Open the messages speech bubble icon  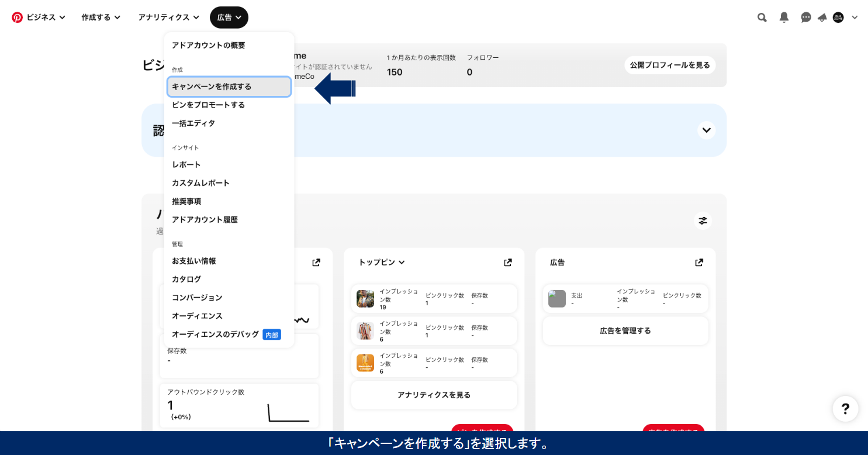point(805,18)
